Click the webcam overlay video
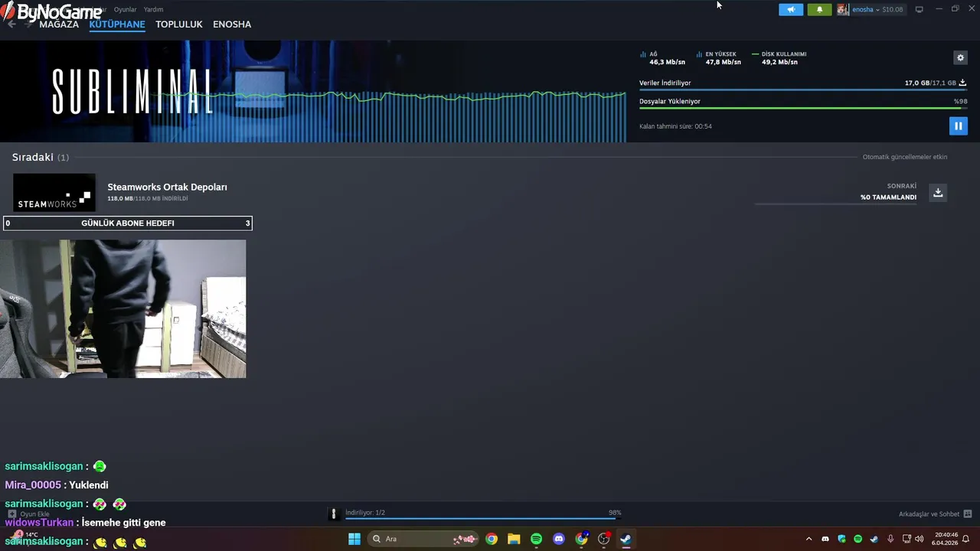 pyautogui.click(x=123, y=308)
